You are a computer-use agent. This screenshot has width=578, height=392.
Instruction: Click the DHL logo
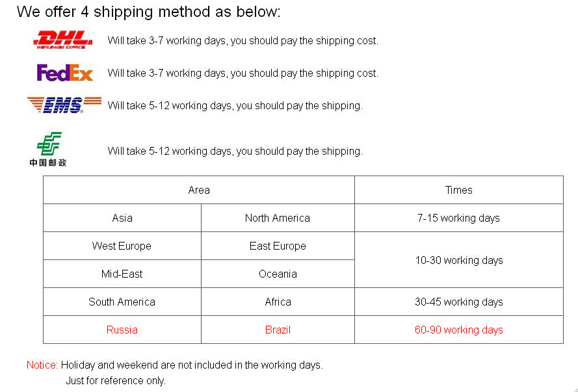tap(63, 40)
